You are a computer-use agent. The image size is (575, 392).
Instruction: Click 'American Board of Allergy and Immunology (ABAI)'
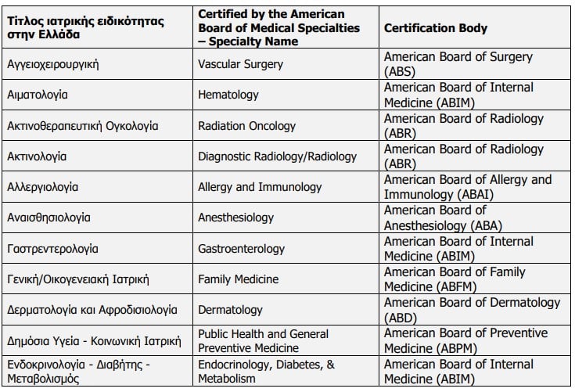[468, 187]
